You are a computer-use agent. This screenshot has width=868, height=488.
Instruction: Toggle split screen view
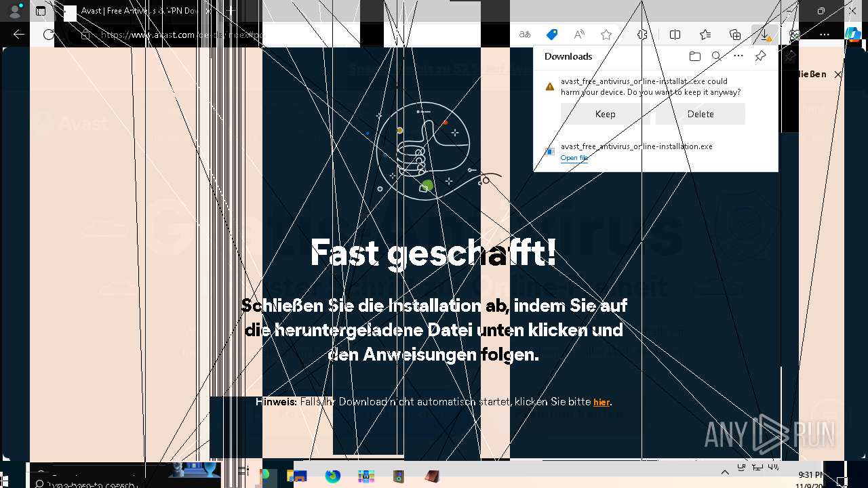point(675,35)
